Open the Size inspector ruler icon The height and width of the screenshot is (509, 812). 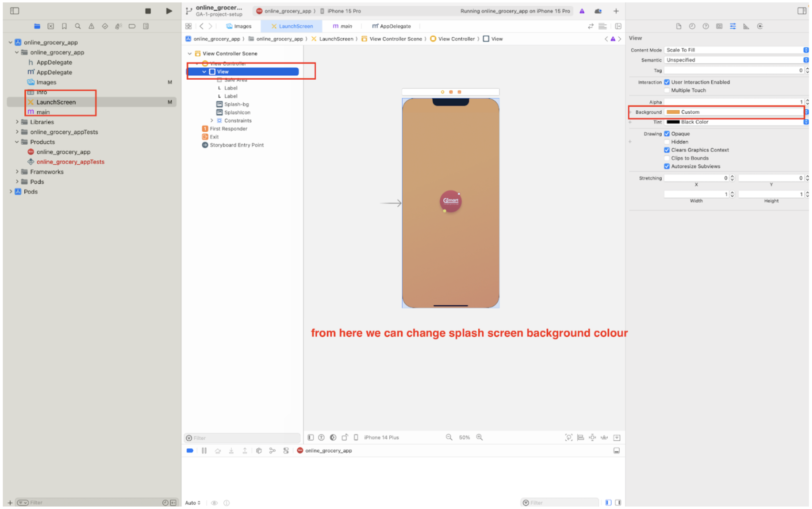(746, 26)
